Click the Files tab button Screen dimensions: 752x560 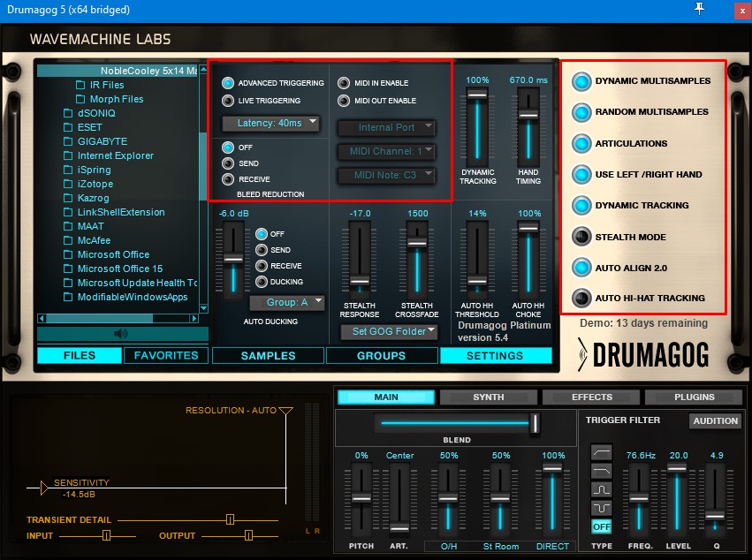[x=80, y=355]
